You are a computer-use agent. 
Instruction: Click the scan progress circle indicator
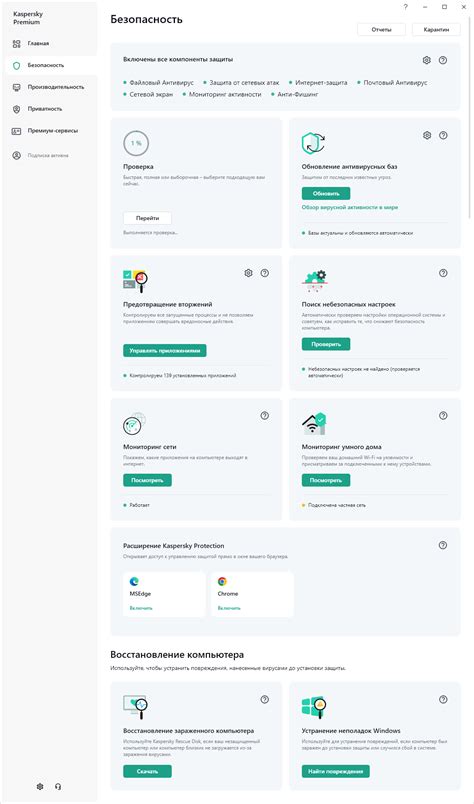136,144
